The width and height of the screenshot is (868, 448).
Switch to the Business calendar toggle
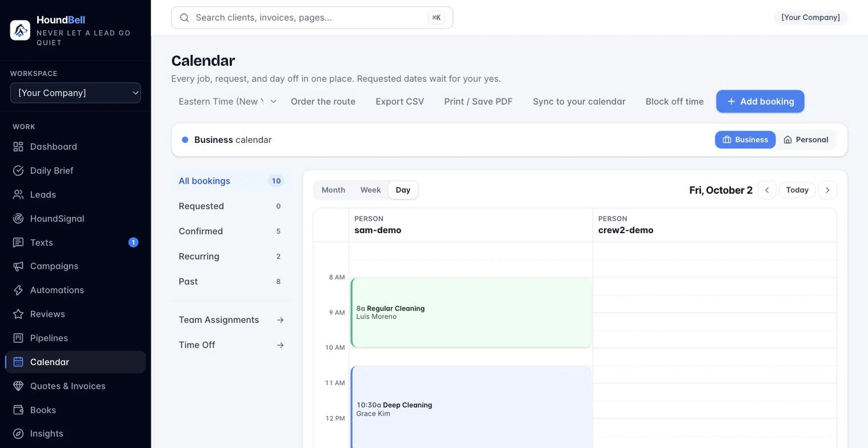click(745, 140)
